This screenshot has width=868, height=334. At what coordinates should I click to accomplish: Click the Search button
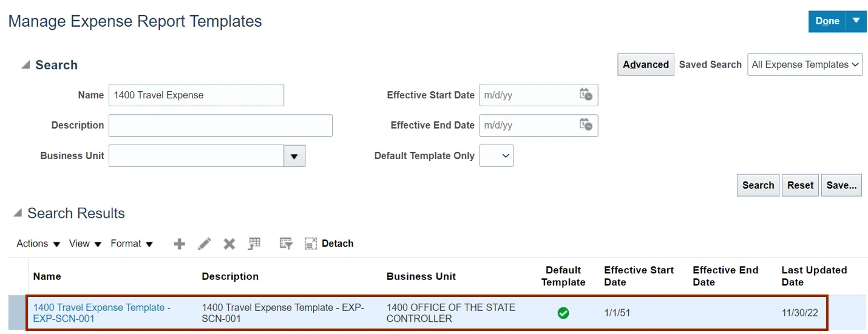coord(758,185)
